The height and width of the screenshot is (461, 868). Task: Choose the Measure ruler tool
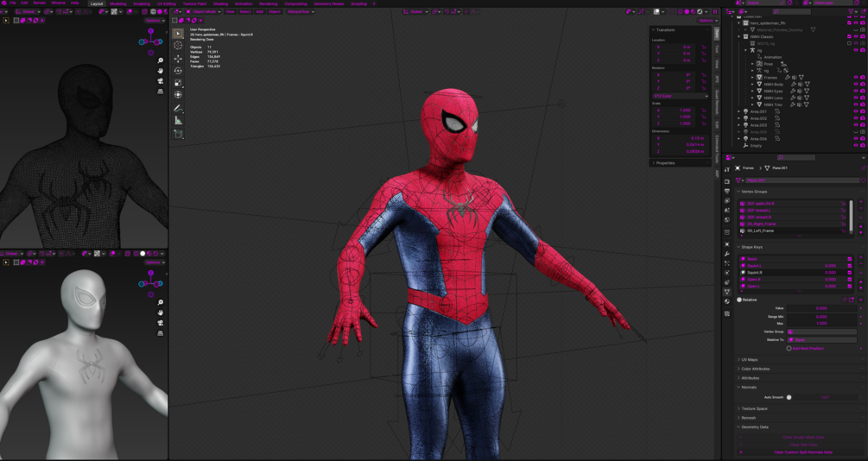pyautogui.click(x=178, y=120)
